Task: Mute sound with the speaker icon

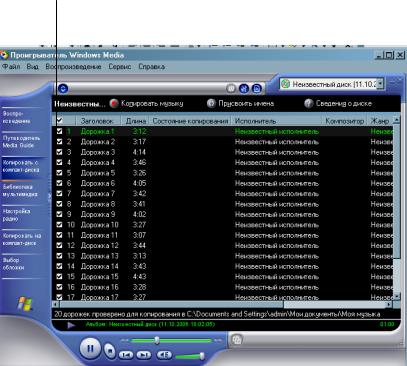Action: coord(164,355)
